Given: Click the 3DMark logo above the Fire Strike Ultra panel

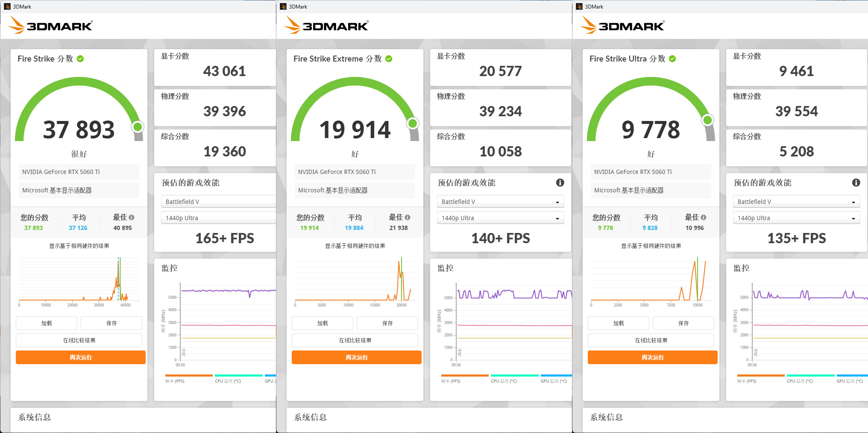Looking at the screenshot, I should click(x=622, y=25).
